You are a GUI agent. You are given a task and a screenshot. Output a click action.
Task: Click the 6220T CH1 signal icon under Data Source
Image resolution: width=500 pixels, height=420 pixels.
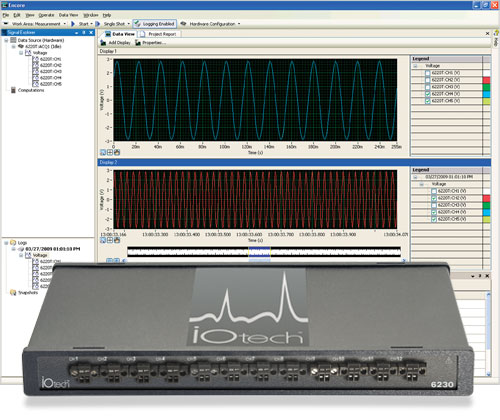(x=35, y=59)
